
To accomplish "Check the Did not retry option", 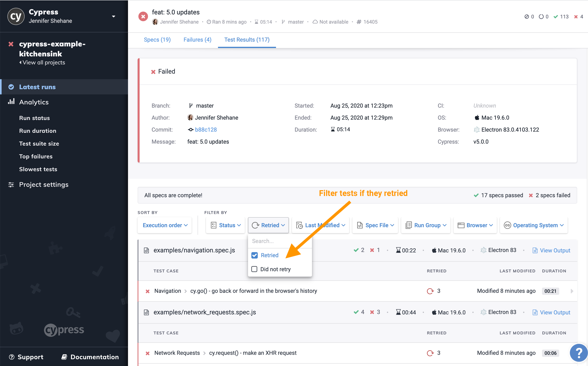I will 254,269.
